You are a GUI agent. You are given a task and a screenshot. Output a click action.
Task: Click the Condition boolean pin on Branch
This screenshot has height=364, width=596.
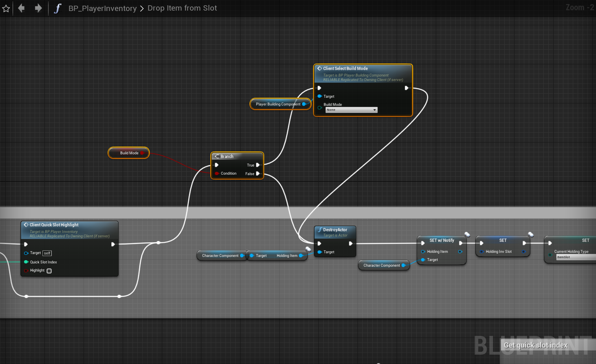(217, 173)
